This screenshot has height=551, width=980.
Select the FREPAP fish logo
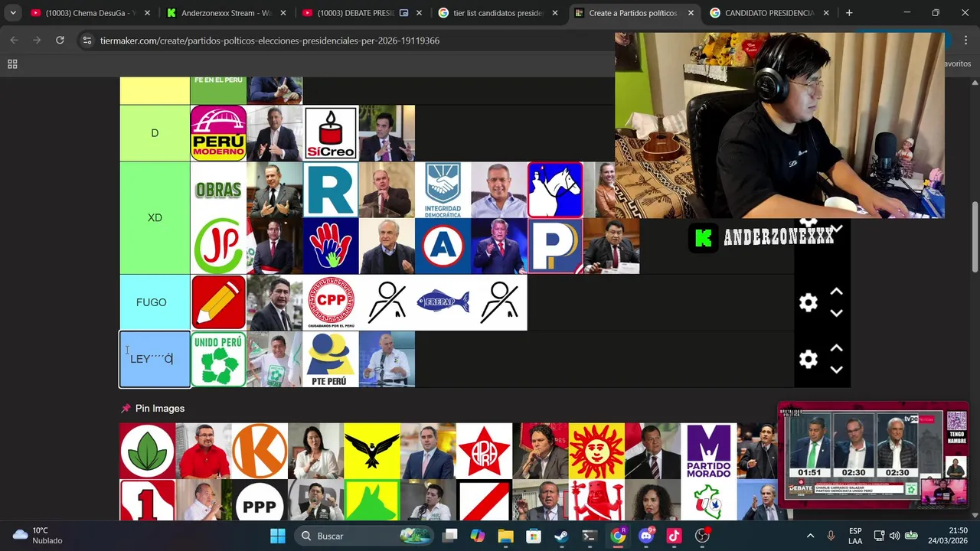[x=443, y=302]
